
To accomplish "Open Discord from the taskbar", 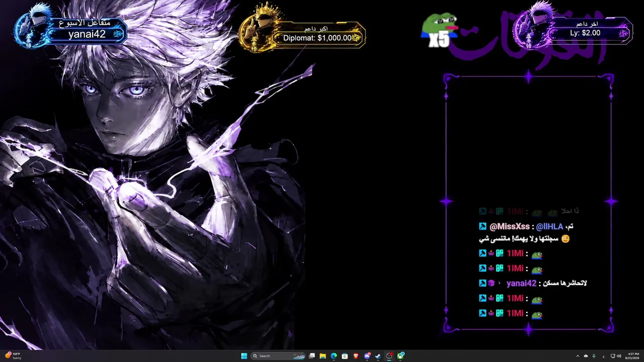I will (x=367, y=356).
